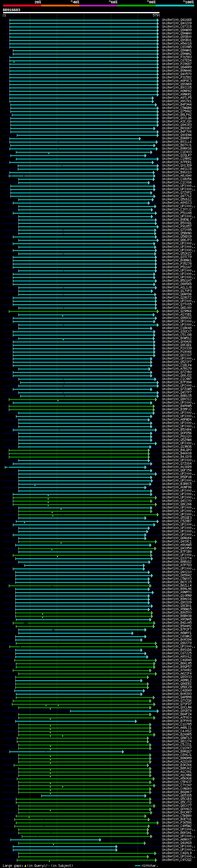This screenshot has width=197, height=868.
Task: Click the UniRef100_P29687 label
Action: [x=177, y=64]
